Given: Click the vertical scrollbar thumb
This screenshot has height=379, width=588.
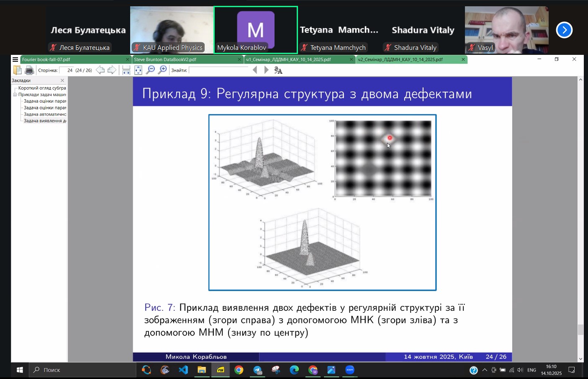Looking at the screenshot, I should pos(580,330).
